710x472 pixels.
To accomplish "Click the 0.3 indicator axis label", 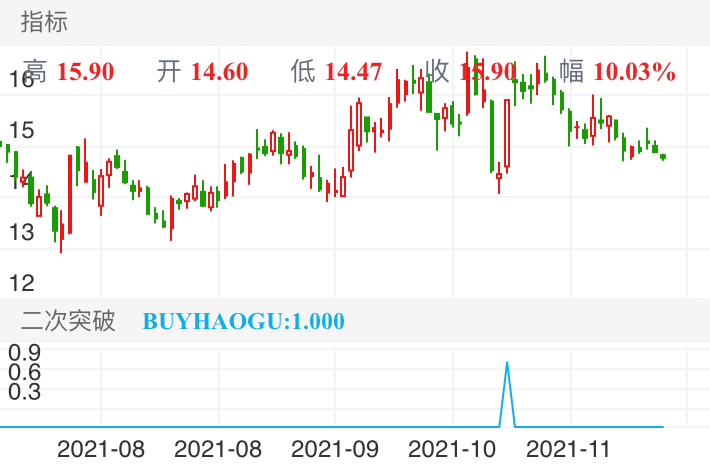I will pos(24,392).
